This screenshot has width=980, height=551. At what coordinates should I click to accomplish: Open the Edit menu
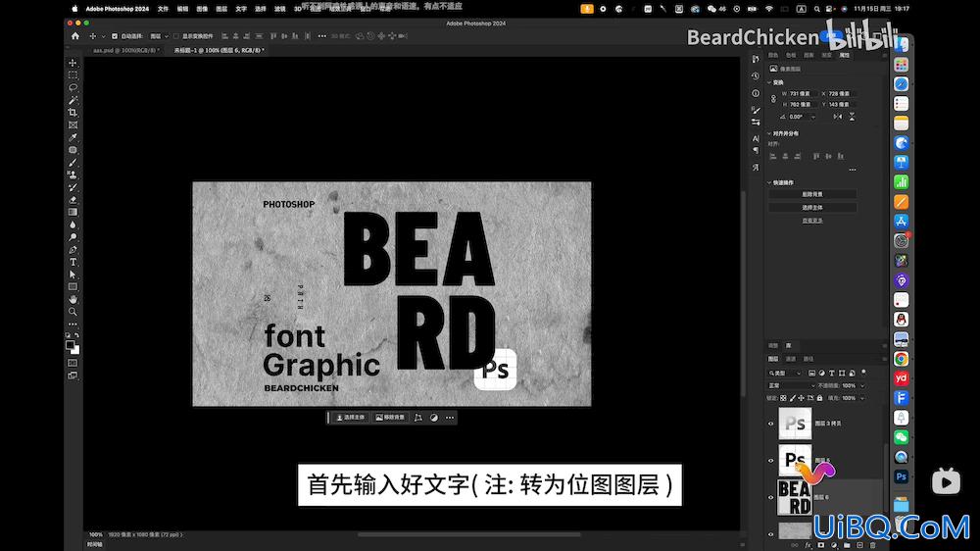(x=182, y=9)
